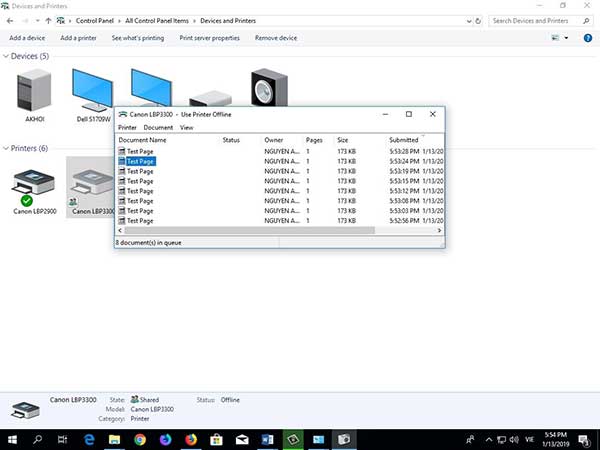Open the View menu in the queue window
Image resolution: width=600 pixels, height=450 pixels.
[186, 127]
